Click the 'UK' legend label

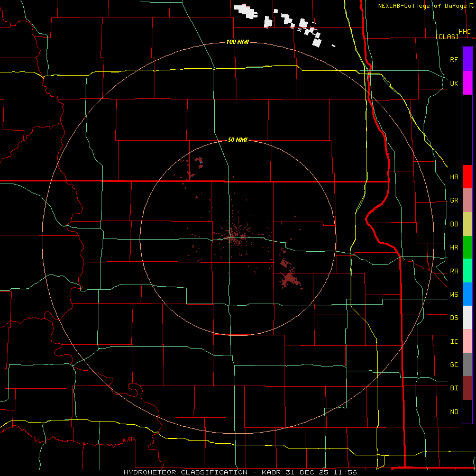454,84
